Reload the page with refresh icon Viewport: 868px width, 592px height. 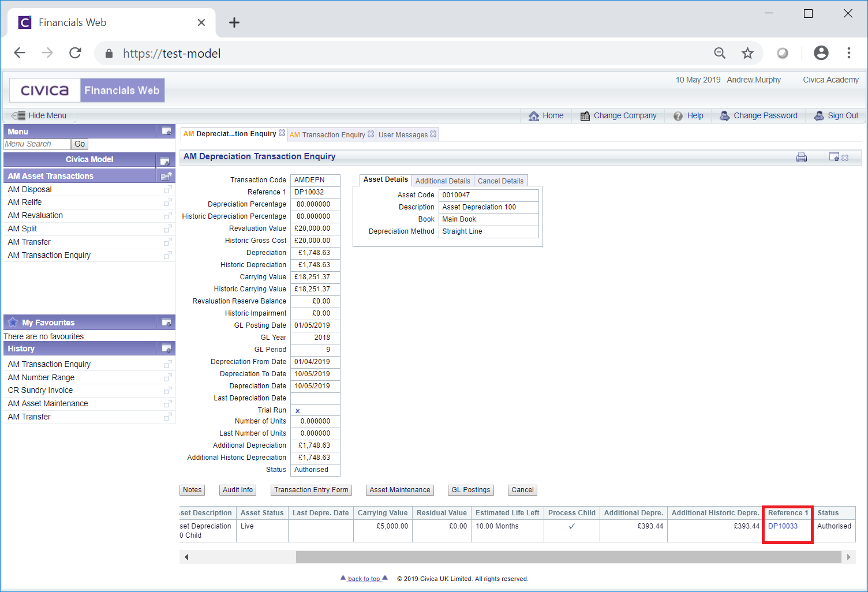tap(75, 53)
